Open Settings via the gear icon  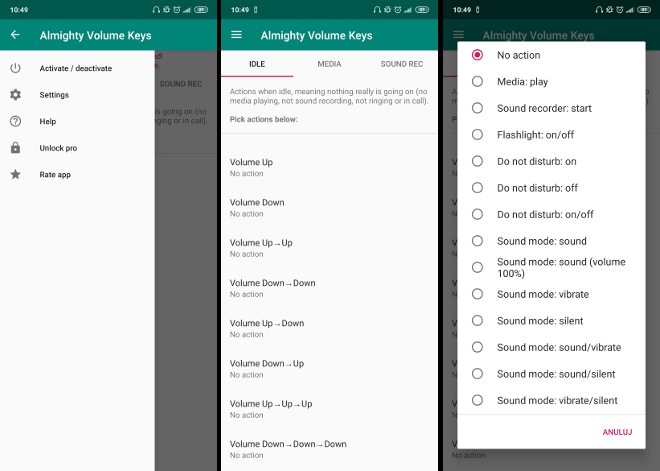15,95
